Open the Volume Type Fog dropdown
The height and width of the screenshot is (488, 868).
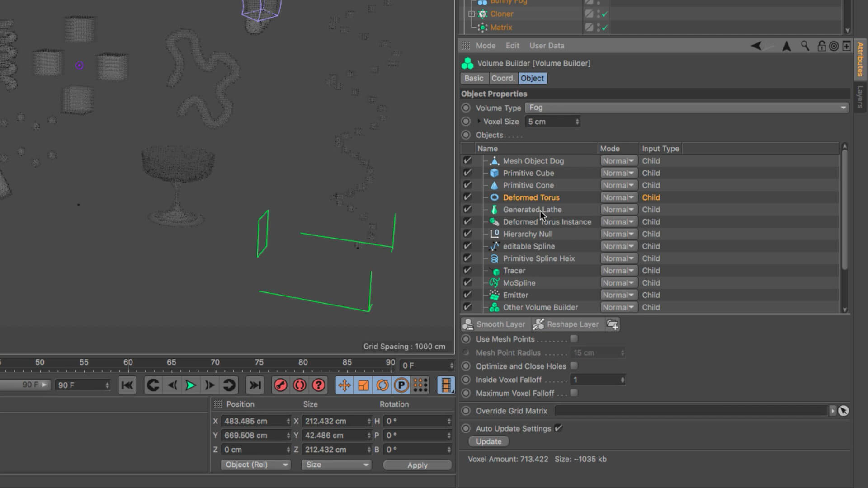(686, 108)
